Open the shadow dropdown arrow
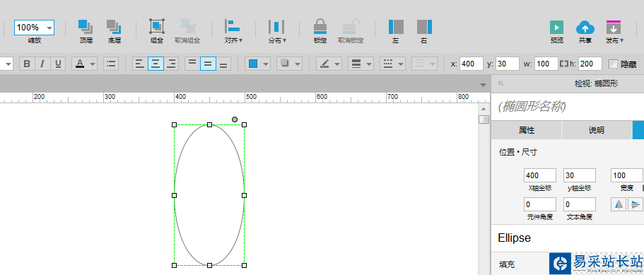This screenshot has height=275, width=644. (x=298, y=64)
